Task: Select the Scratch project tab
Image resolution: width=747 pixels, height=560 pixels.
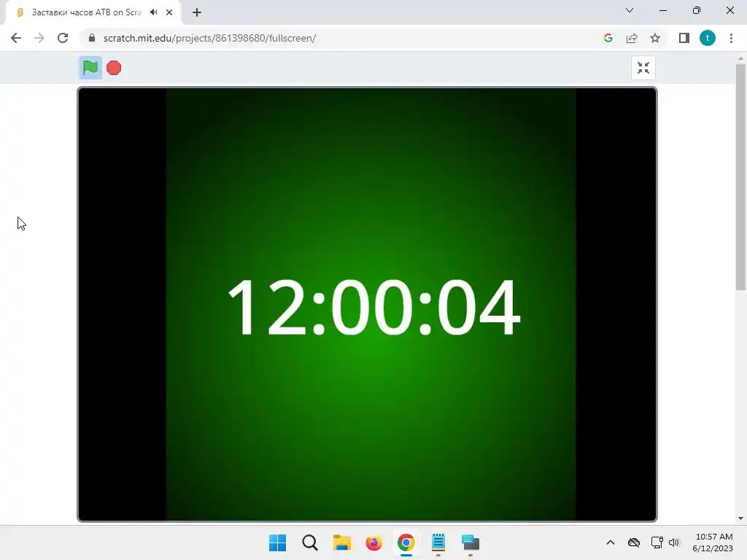Action: click(x=94, y=12)
